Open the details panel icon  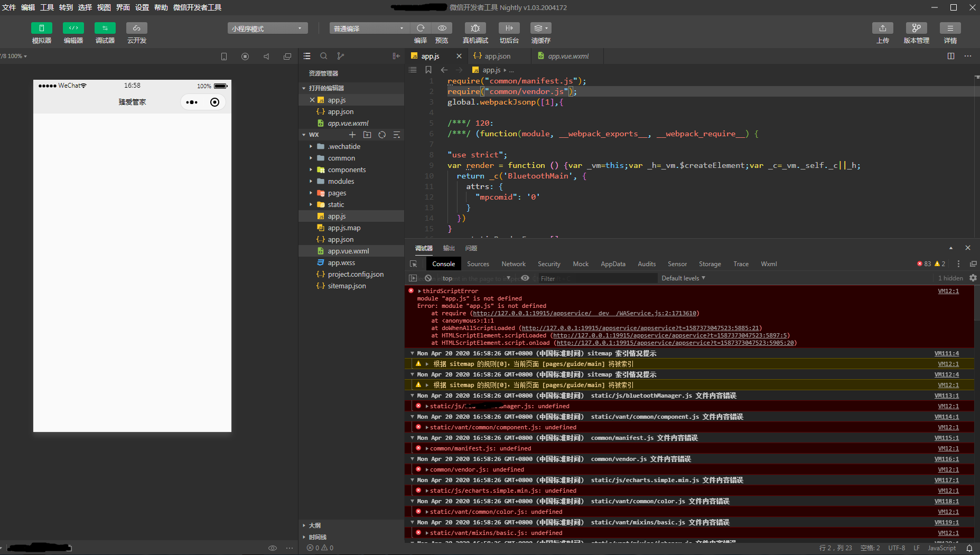pos(950,28)
